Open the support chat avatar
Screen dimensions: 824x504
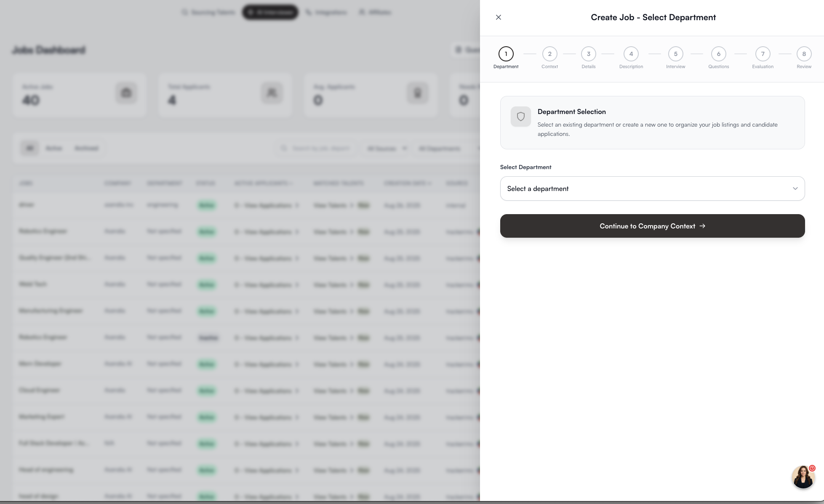coord(803,477)
